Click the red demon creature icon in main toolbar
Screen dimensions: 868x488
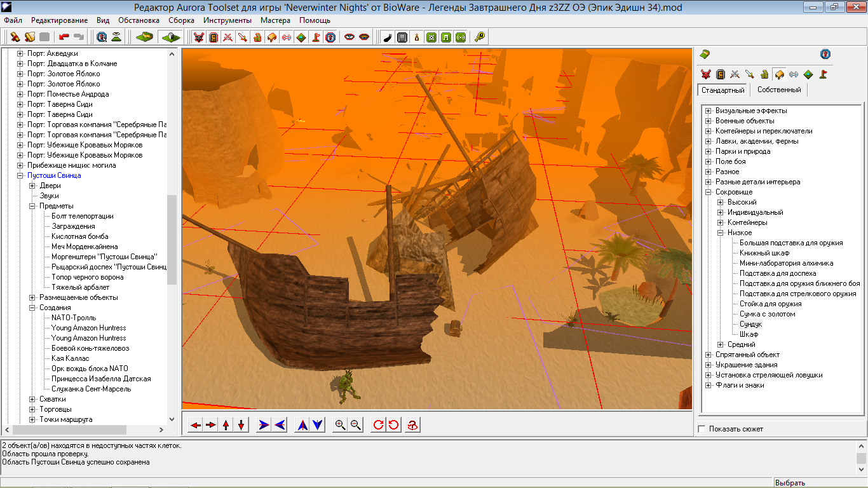(199, 37)
